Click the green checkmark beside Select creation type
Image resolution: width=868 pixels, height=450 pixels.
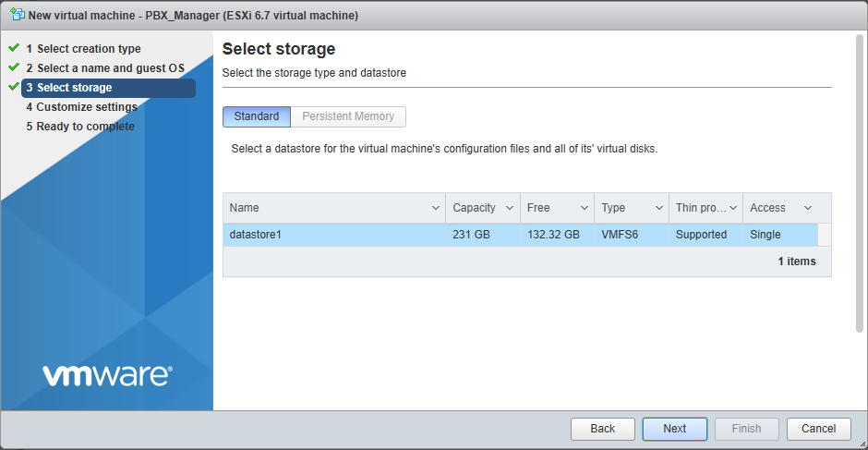click(x=14, y=48)
